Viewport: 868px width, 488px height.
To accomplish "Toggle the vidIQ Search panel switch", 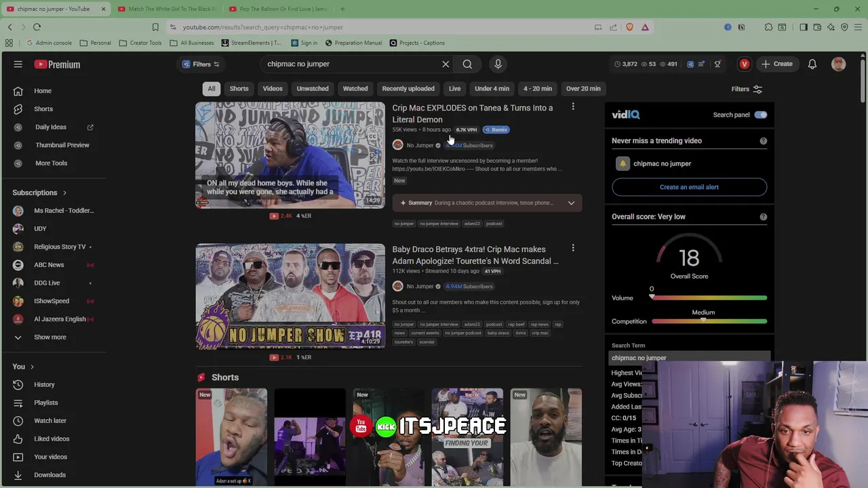I will [760, 115].
